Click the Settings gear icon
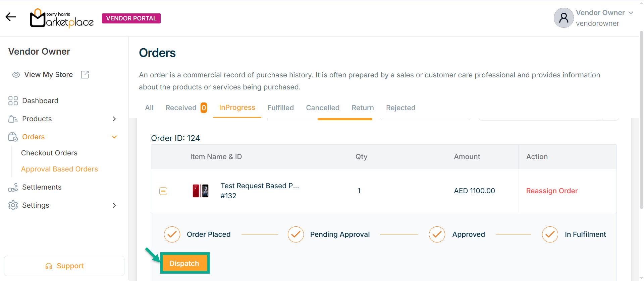 coord(13,205)
